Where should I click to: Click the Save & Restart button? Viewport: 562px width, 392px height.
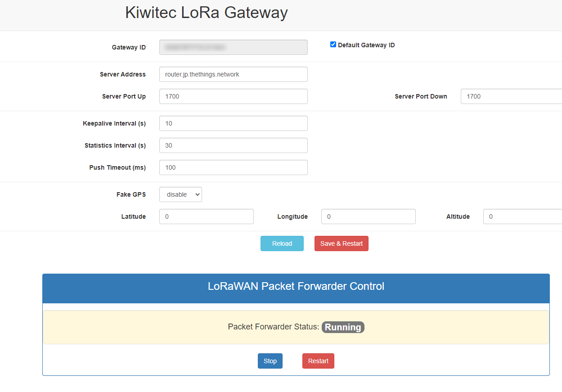(342, 243)
